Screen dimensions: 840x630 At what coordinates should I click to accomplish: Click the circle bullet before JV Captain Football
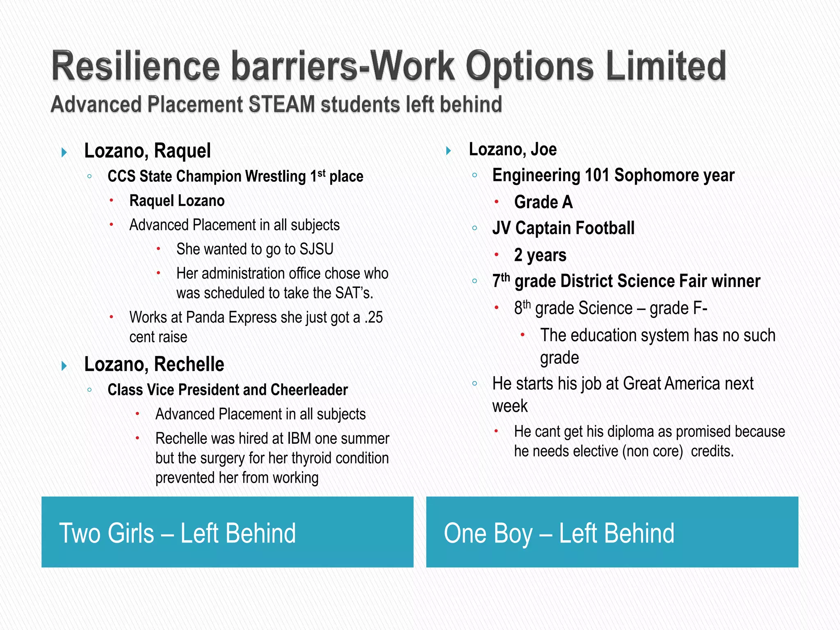pyautogui.click(x=475, y=228)
